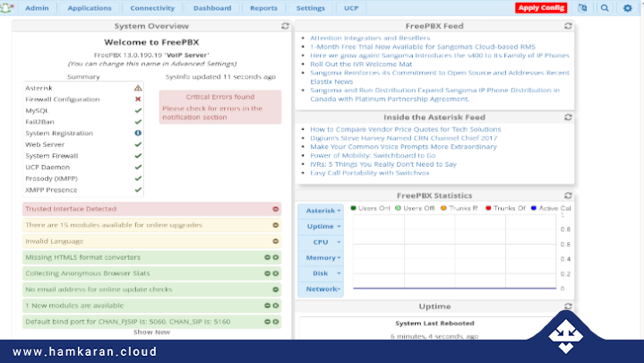The width and height of the screenshot is (644, 363).
Task: Toggle the Trunks Offline legend series
Action: (x=505, y=208)
